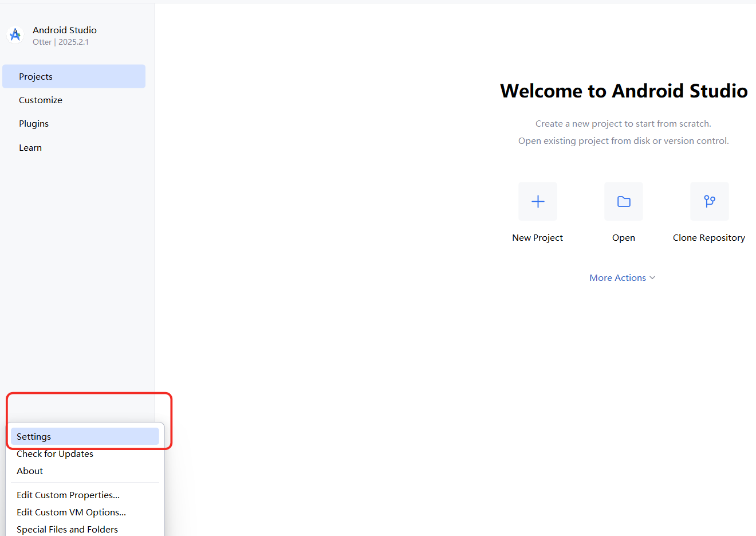Click the More Actions link text
Viewport: 756px width, 536px height.
pyautogui.click(x=617, y=277)
